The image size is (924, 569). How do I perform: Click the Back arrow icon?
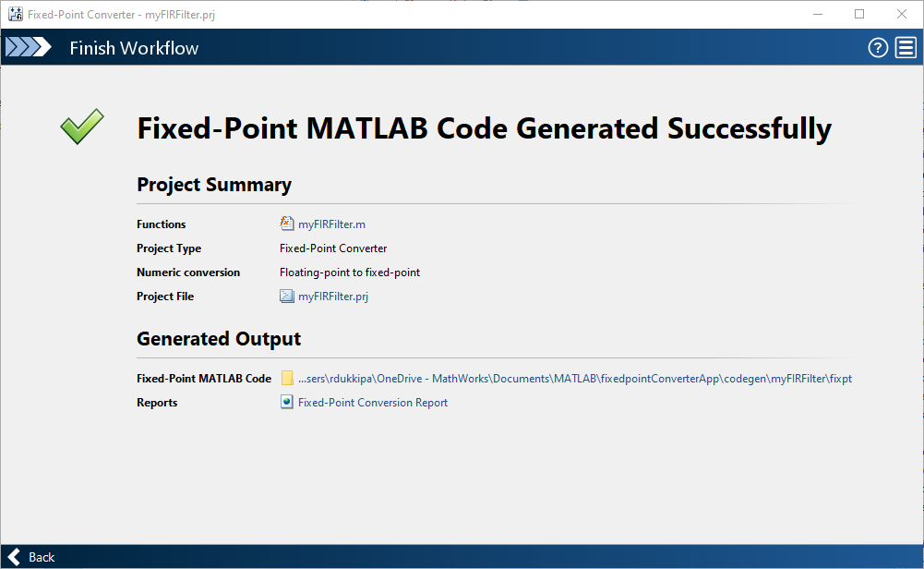point(14,557)
